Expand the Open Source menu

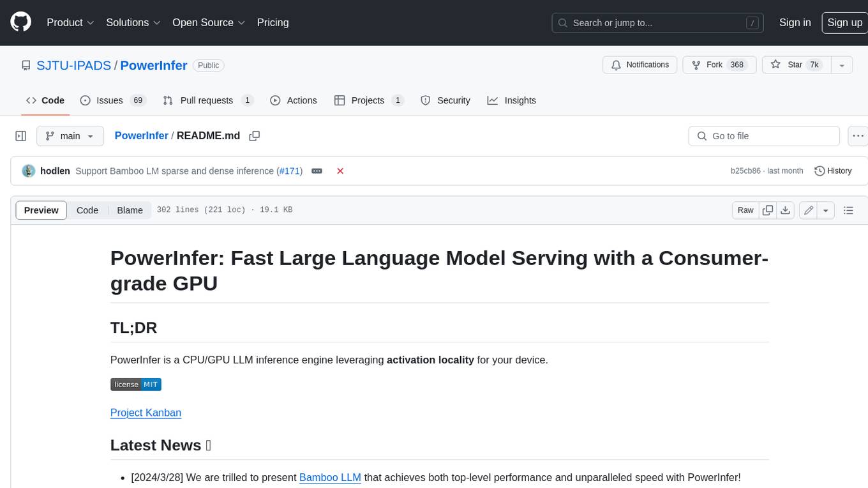point(209,22)
